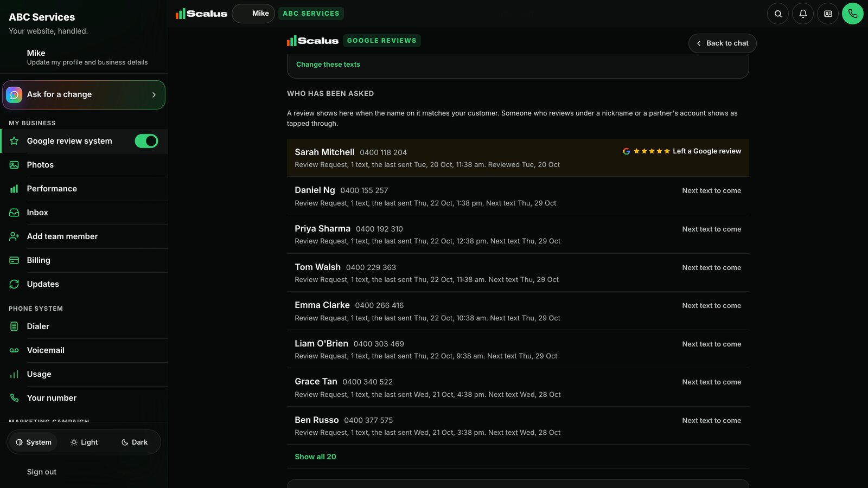The width and height of the screenshot is (868, 488).
Task: Select the Priya Sharma row
Action: click(x=518, y=234)
